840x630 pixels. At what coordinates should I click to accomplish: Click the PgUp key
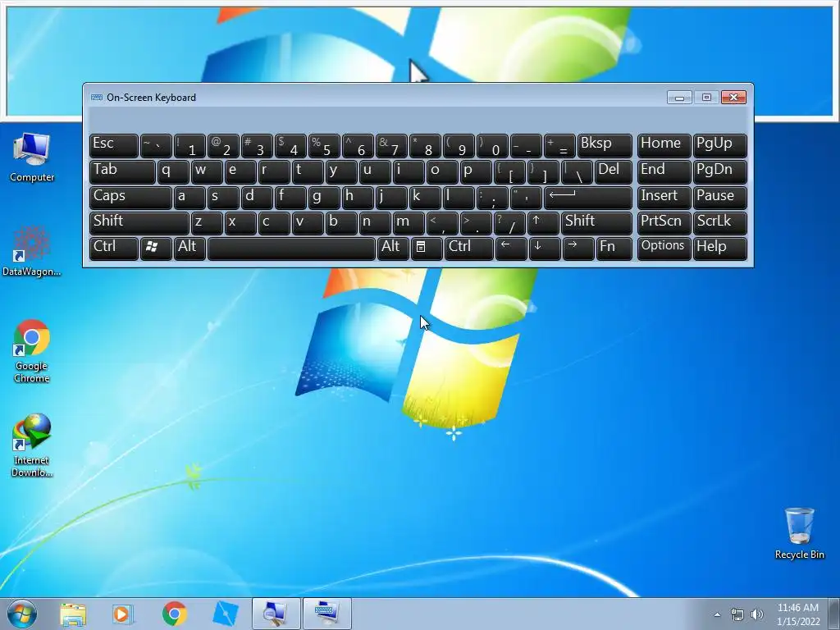719,146
